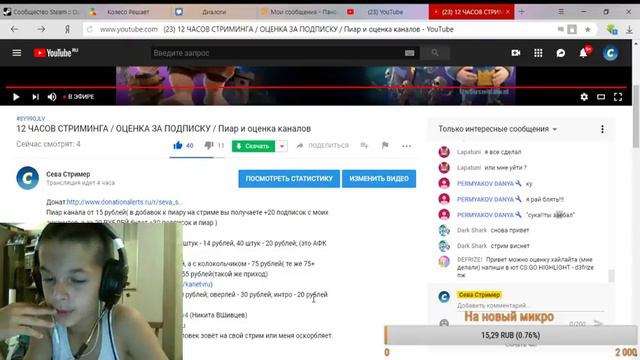The image size is (640, 360).
Task: Switch to the (23) YouTube tab
Action: [x=385, y=12]
